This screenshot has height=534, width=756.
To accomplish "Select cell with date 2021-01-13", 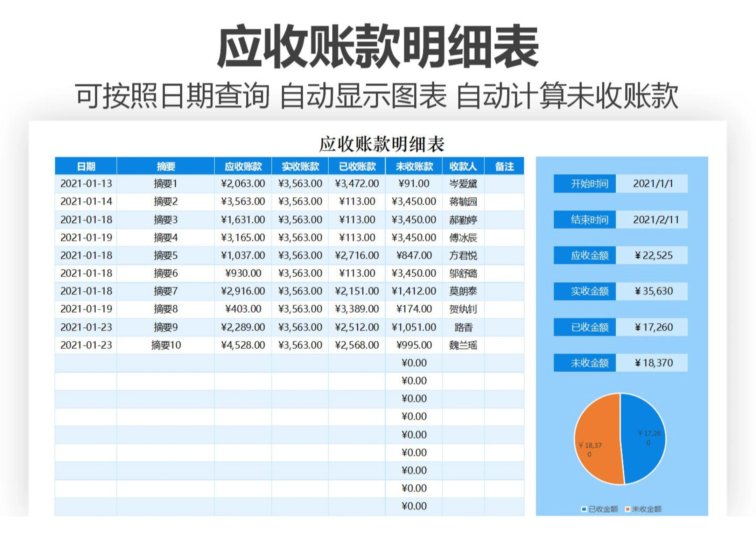I will 86,184.
